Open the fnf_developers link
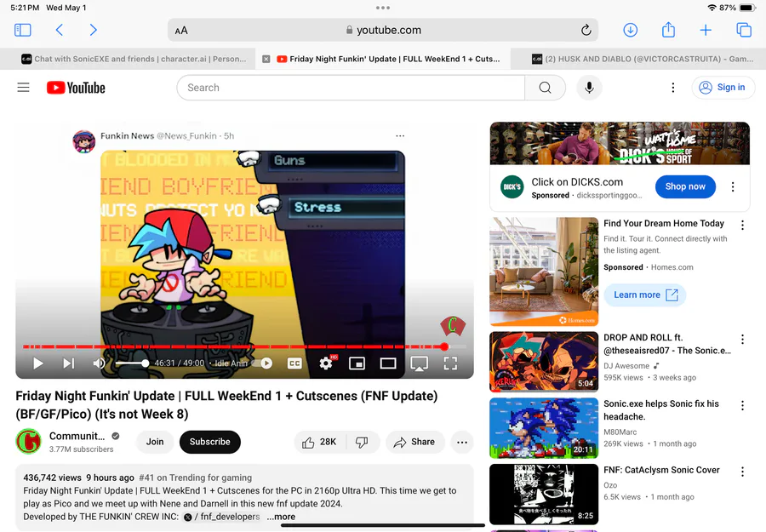 222,517
